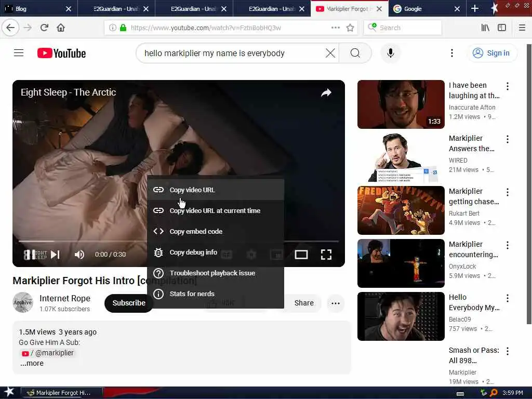Open page actions three-dot menu in address bar
The height and width of the screenshot is (399, 532).
tap(336, 28)
